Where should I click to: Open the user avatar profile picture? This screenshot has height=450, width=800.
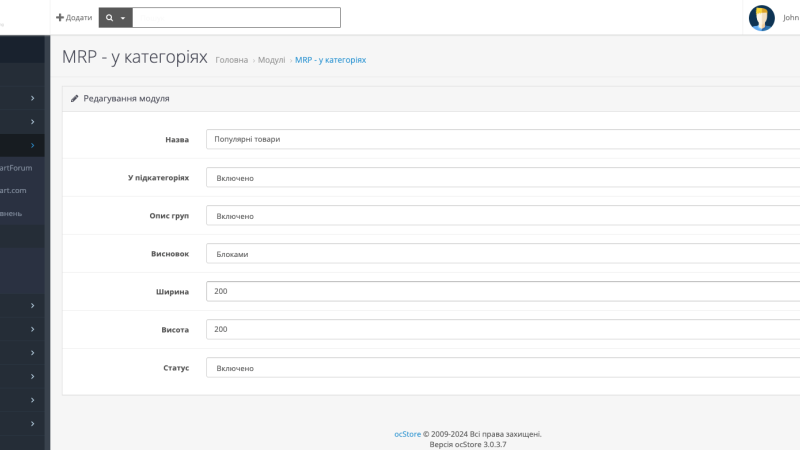tap(761, 18)
